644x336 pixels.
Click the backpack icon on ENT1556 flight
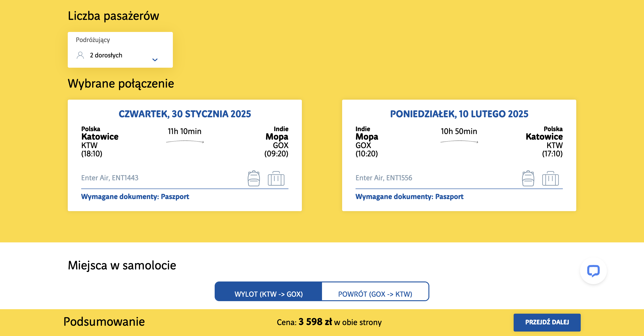click(528, 178)
